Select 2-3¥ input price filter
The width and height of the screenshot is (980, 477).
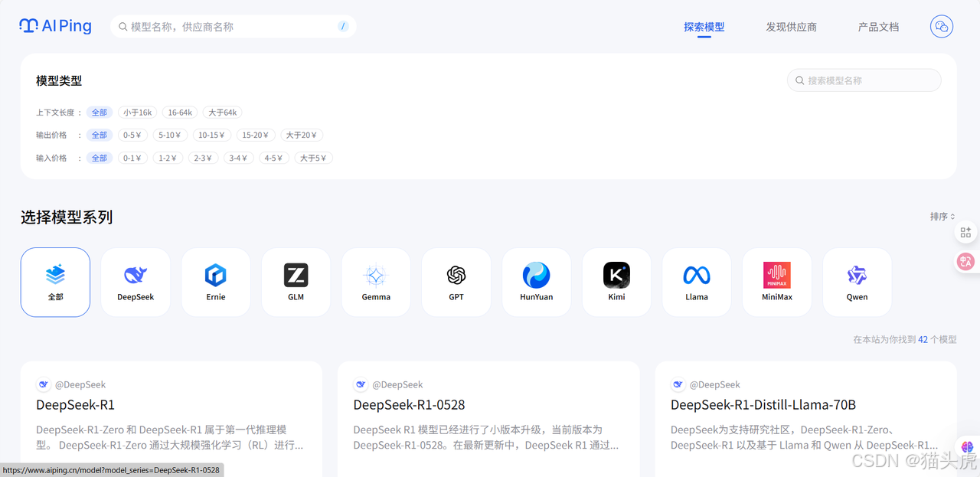point(204,158)
